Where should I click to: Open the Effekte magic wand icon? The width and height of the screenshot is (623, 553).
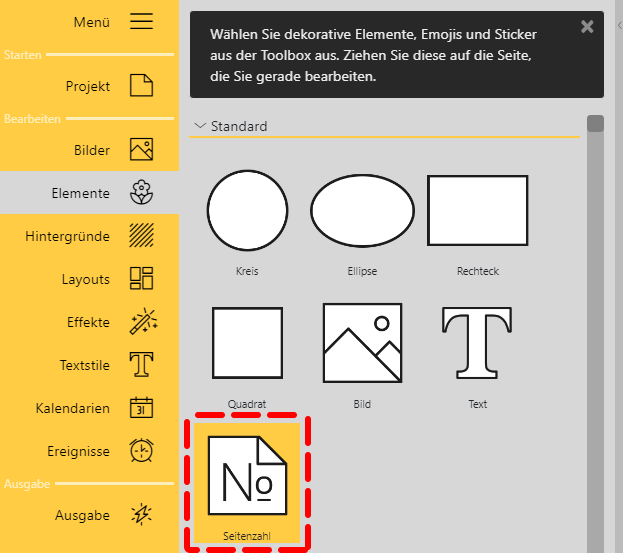pos(143,321)
